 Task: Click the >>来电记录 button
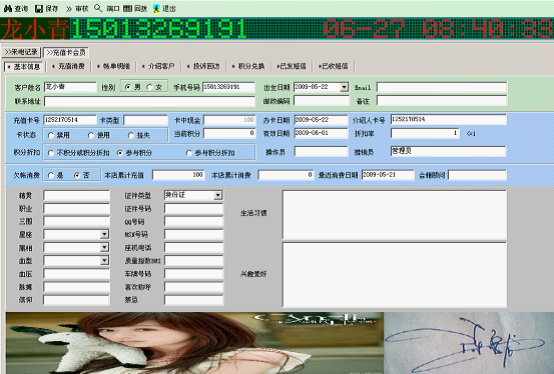tap(21, 52)
